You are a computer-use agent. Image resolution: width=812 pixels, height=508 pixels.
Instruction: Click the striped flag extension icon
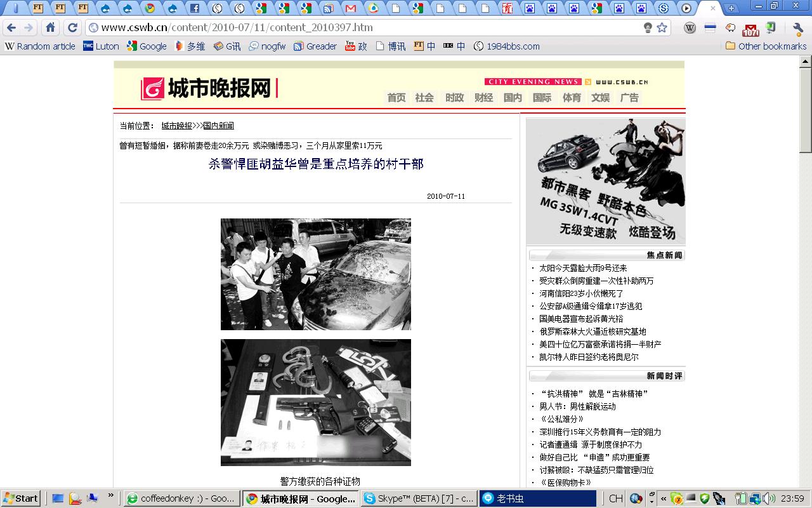[x=710, y=27]
